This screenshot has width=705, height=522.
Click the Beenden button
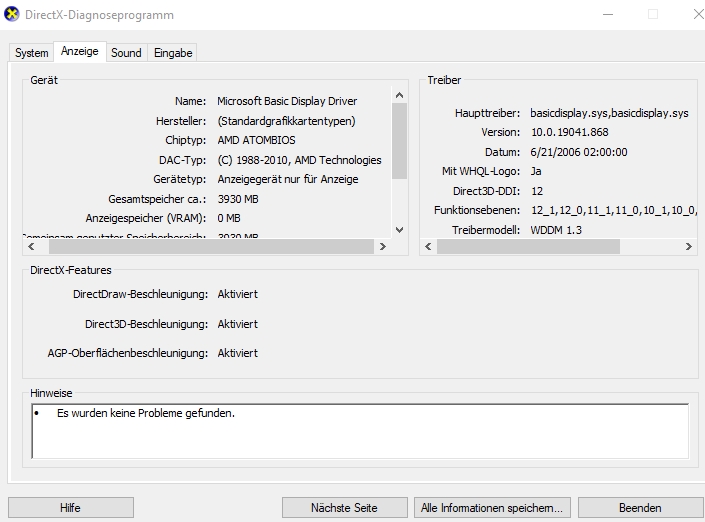(640, 508)
